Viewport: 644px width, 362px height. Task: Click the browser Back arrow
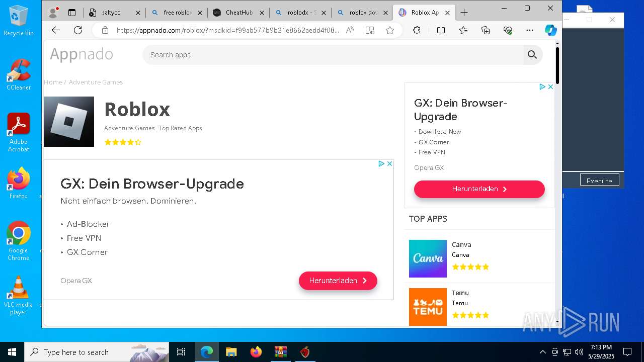pyautogui.click(x=56, y=30)
